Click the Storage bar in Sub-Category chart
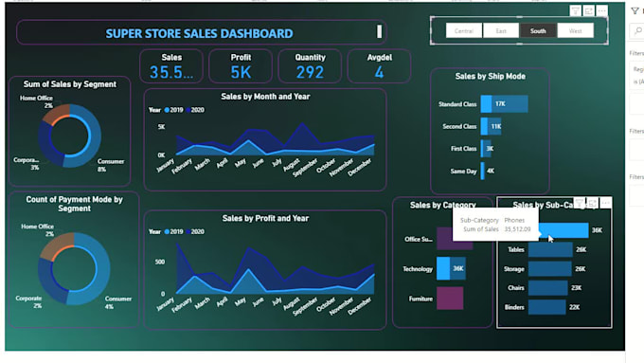644x363 pixels. (x=549, y=269)
